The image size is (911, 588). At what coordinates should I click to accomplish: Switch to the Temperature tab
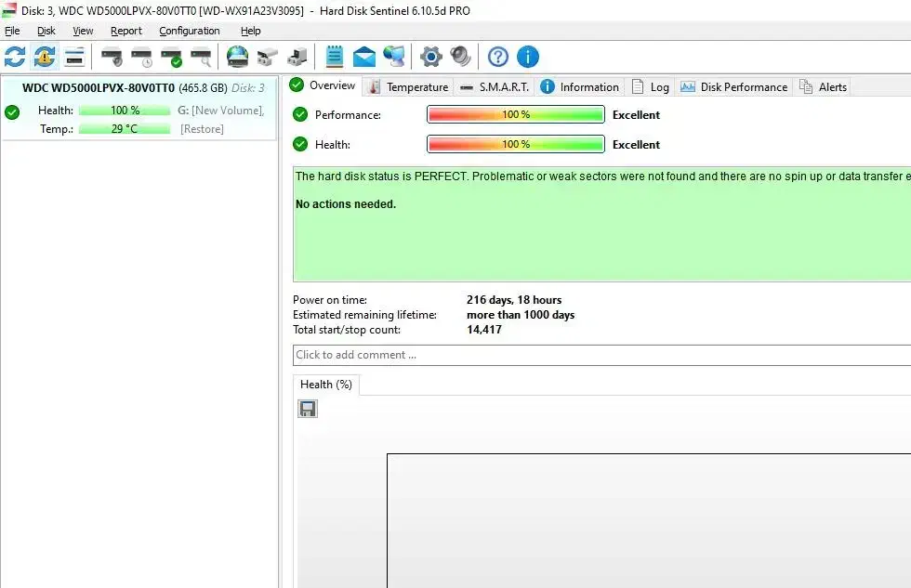tap(409, 87)
